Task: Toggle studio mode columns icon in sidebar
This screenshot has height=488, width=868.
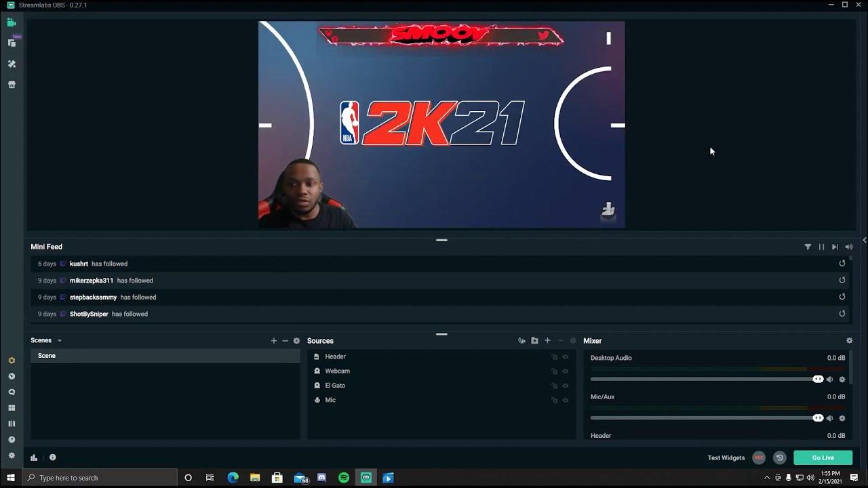Action: (x=12, y=424)
